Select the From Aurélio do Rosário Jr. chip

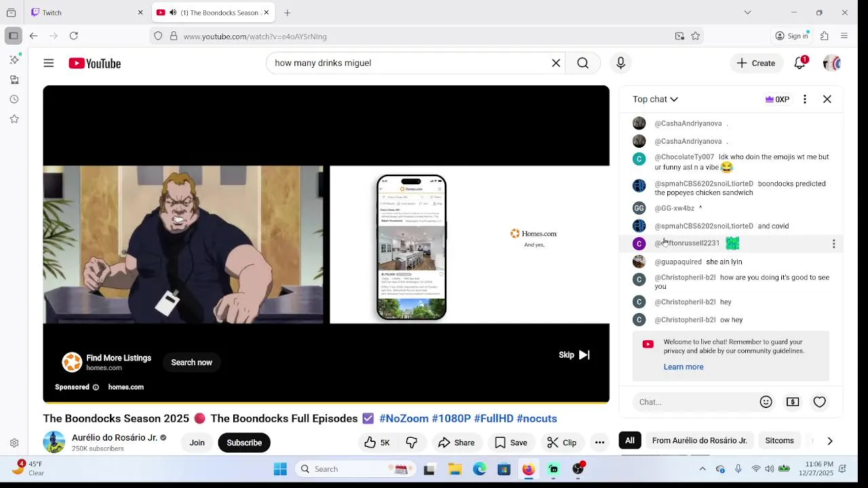[699, 441]
